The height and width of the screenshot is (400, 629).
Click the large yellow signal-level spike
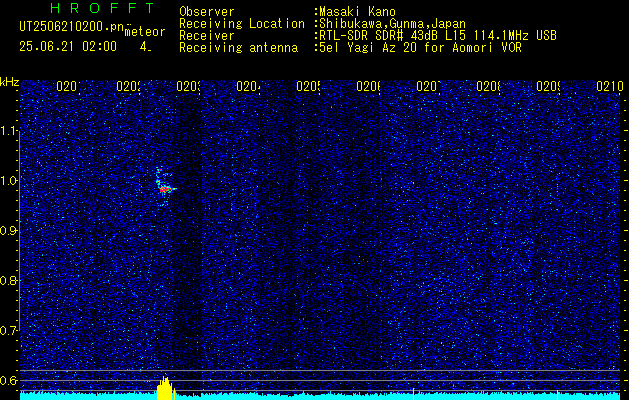pyautogui.click(x=164, y=388)
